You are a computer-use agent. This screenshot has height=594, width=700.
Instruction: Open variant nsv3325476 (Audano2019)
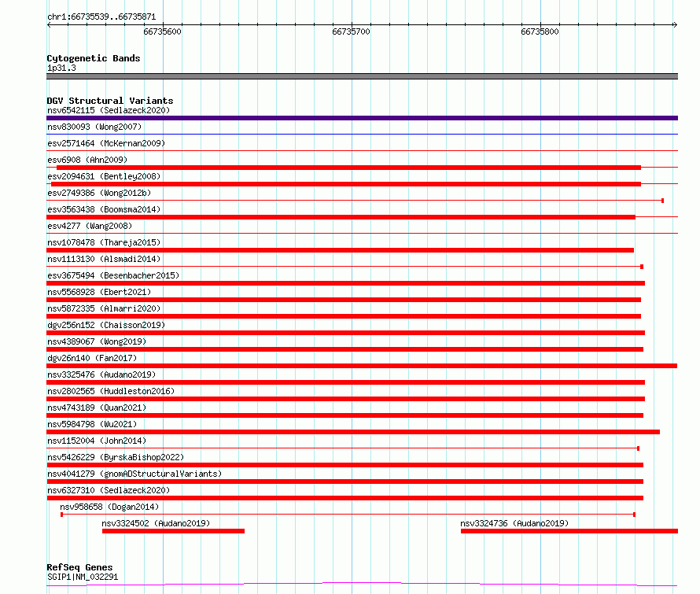point(101,374)
